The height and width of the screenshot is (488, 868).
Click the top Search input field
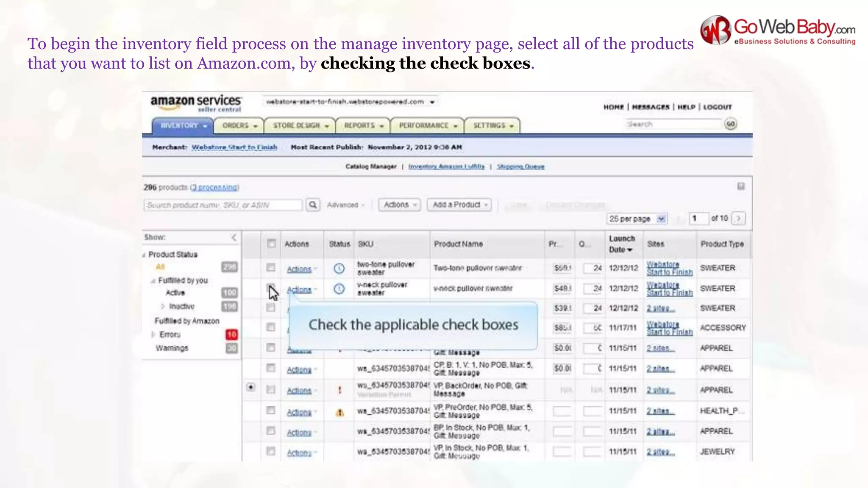pos(674,124)
